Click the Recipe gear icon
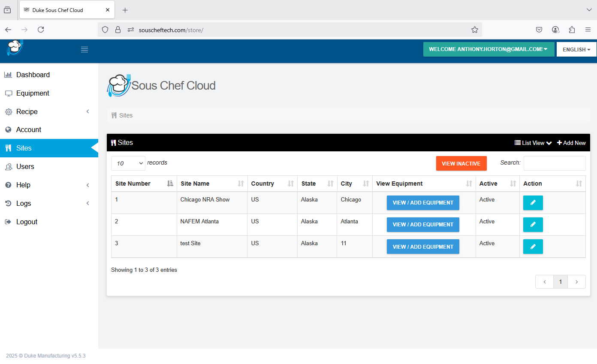Viewport: 597px width, 364px height. click(8, 111)
